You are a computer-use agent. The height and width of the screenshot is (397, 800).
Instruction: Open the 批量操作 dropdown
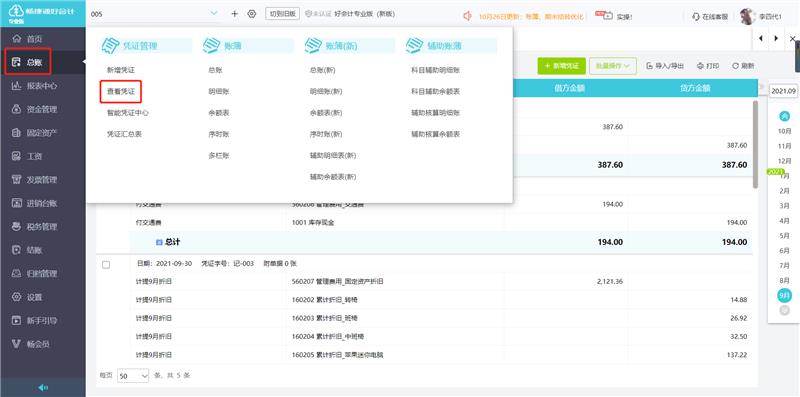(x=613, y=66)
